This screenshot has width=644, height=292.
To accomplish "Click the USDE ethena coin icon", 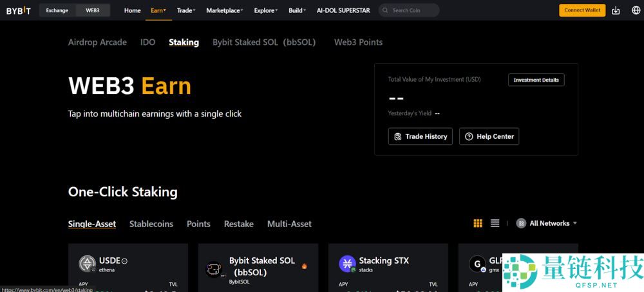I will pyautogui.click(x=88, y=264).
